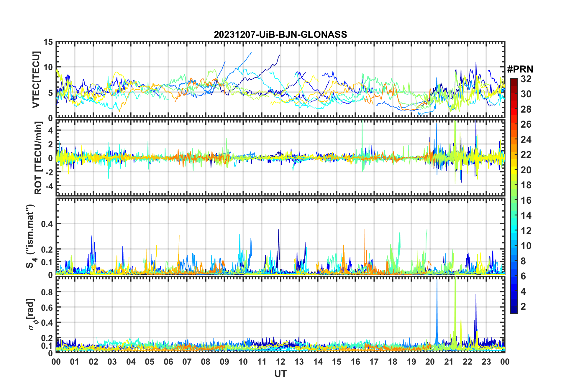The image size is (561, 392).
Task: Select colorbar tick label 16
Action: pos(526,200)
